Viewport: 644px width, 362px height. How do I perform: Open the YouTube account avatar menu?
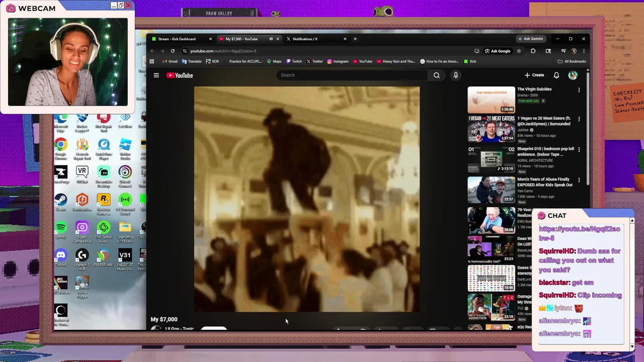573,75
